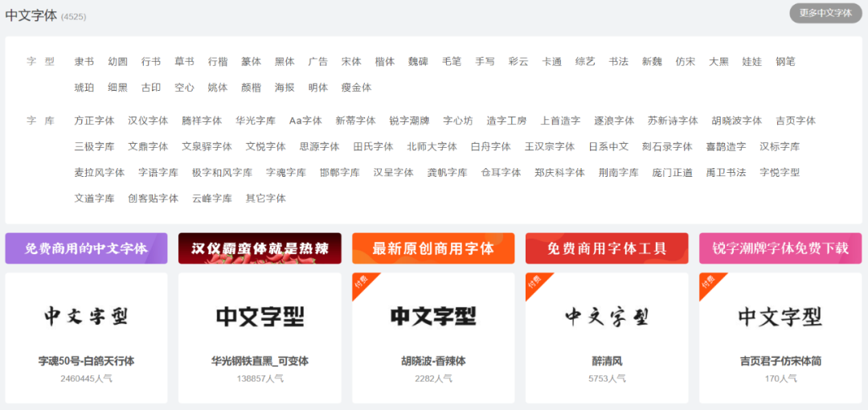Screen dimensions: 868x410
Task: Open the Aa字体 library link
Action: coord(305,121)
